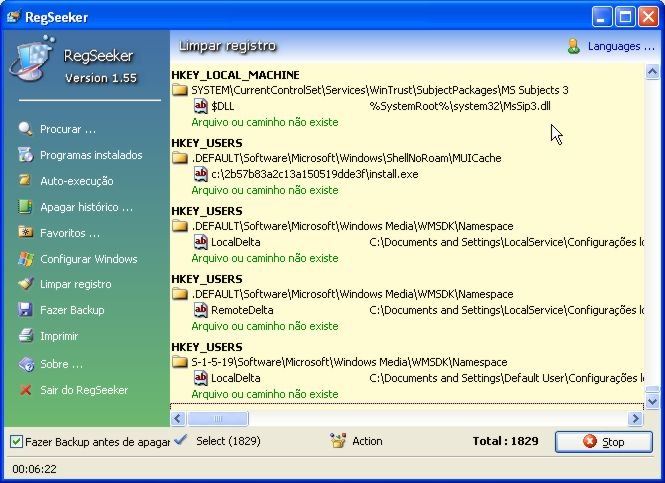Click the Favoritos … sidebar label
The height and width of the screenshot is (483, 665).
tap(70, 233)
